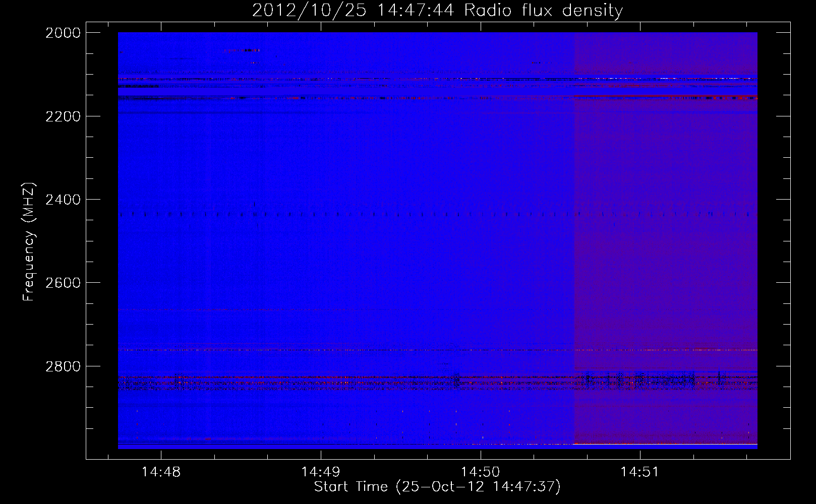Click the 2800 frequency axis label
The image size is (816, 504).
click(x=63, y=366)
